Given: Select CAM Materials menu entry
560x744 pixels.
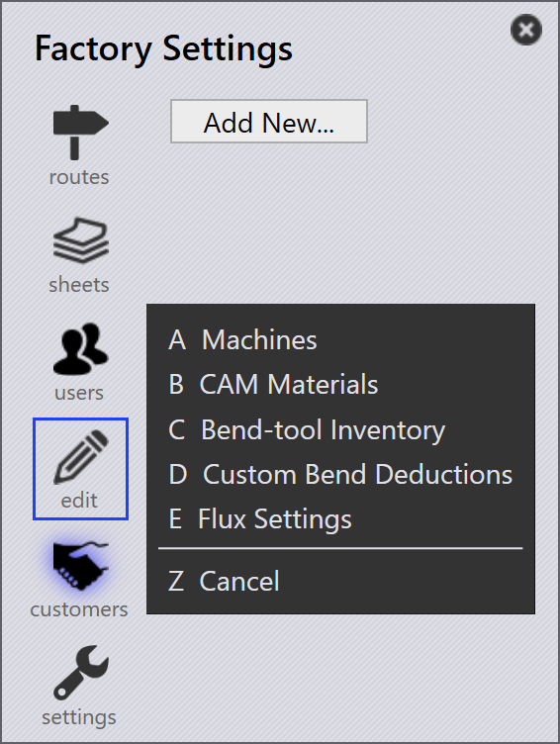Looking at the screenshot, I should coord(340,384).
